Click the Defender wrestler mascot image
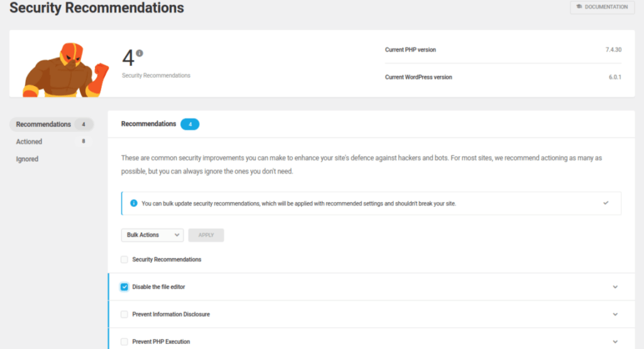644x349 pixels. [x=65, y=70]
